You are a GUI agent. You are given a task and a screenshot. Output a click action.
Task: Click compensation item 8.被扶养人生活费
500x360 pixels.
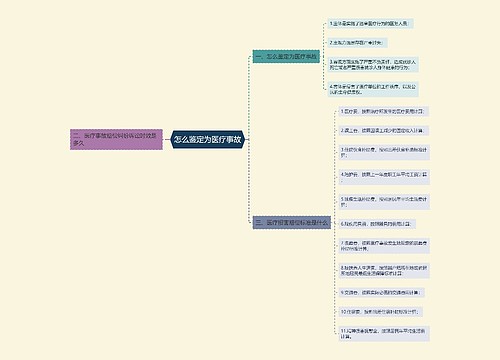point(384,270)
